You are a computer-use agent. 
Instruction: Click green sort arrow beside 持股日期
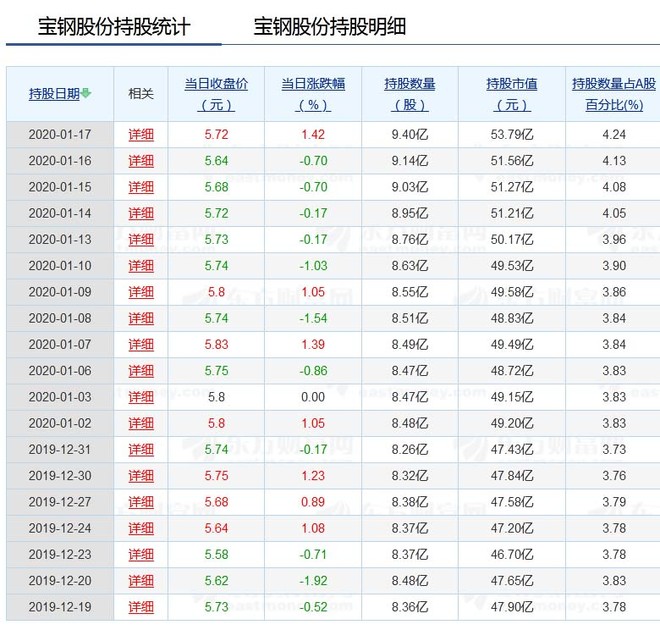coord(86,93)
